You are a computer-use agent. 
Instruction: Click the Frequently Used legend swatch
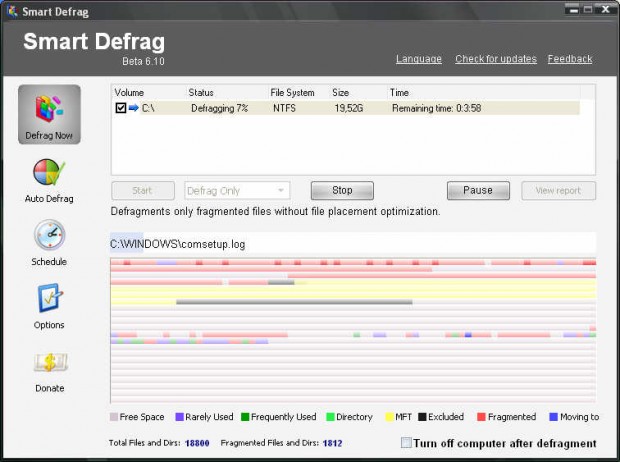coord(245,417)
